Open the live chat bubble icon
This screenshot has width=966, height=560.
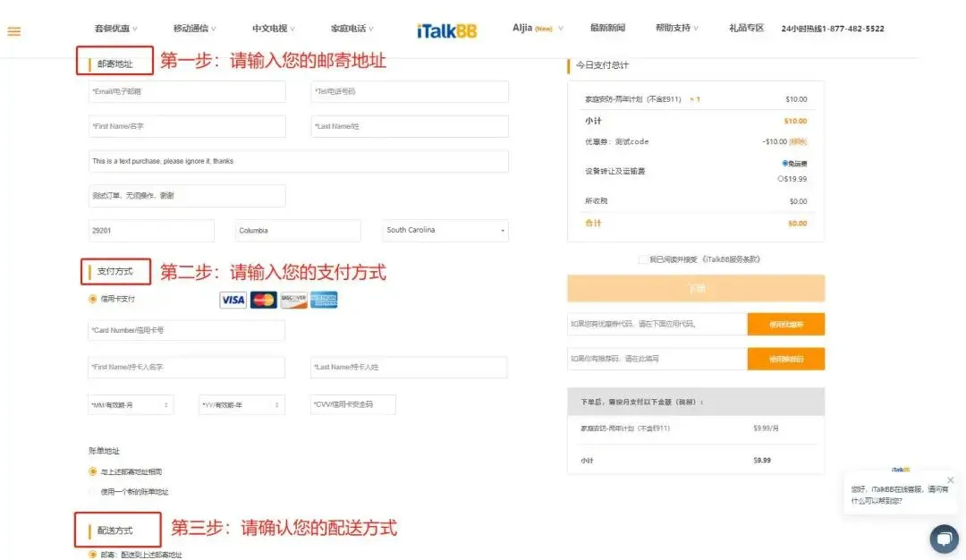click(944, 539)
